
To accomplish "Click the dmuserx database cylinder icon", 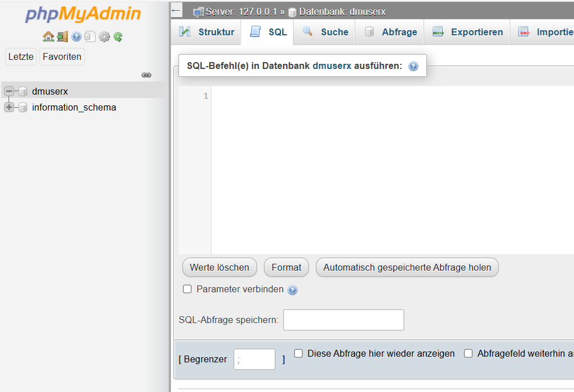I will coord(23,91).
